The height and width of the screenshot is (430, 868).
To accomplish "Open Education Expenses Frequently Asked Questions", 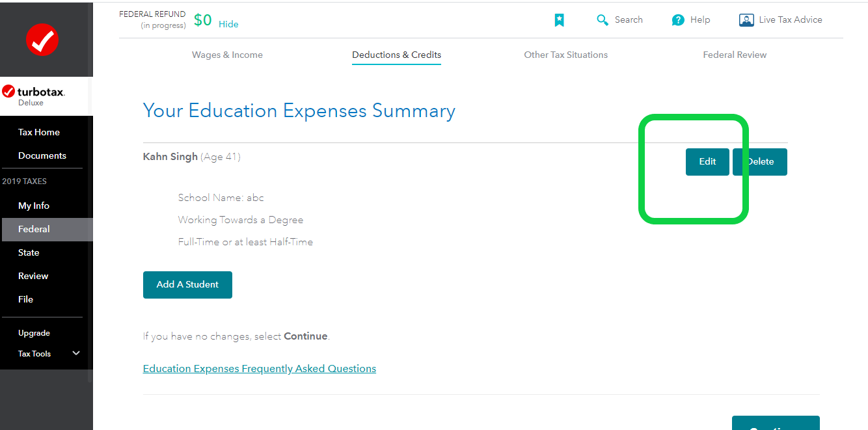I will tap(259, 368).
